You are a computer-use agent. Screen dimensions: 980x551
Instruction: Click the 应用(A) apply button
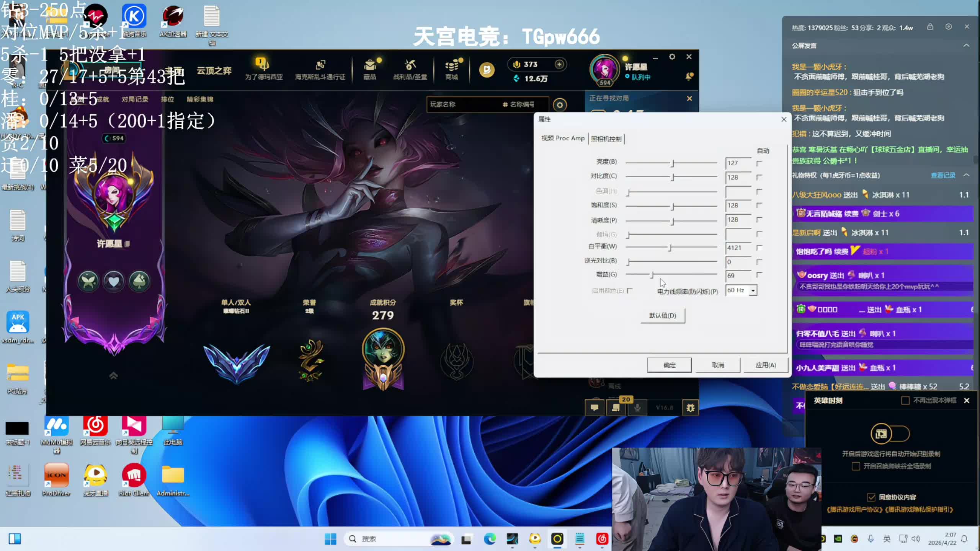[766, 365]
